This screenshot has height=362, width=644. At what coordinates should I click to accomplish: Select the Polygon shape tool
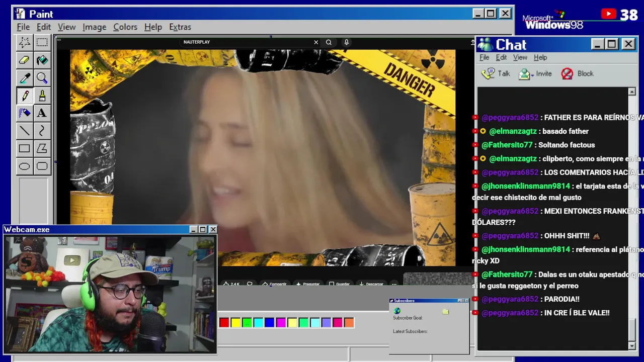tap(42, 148)
